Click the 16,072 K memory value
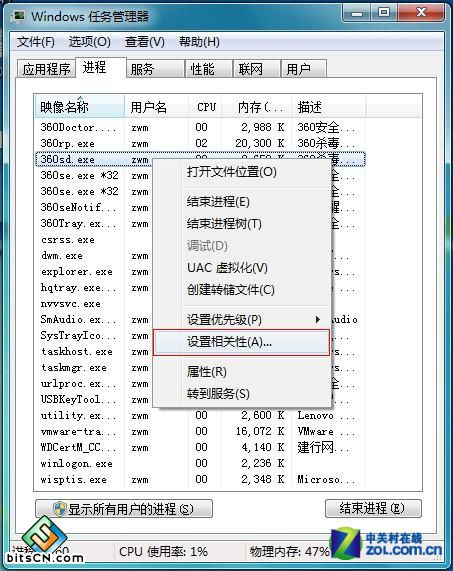Image resolution: width=453 pixels, height=571 pixels. pos(260,432)
